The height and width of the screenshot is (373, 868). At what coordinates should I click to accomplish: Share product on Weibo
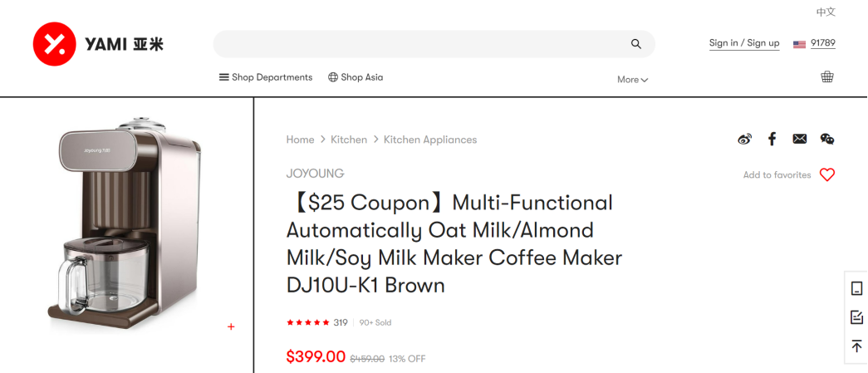744,139
